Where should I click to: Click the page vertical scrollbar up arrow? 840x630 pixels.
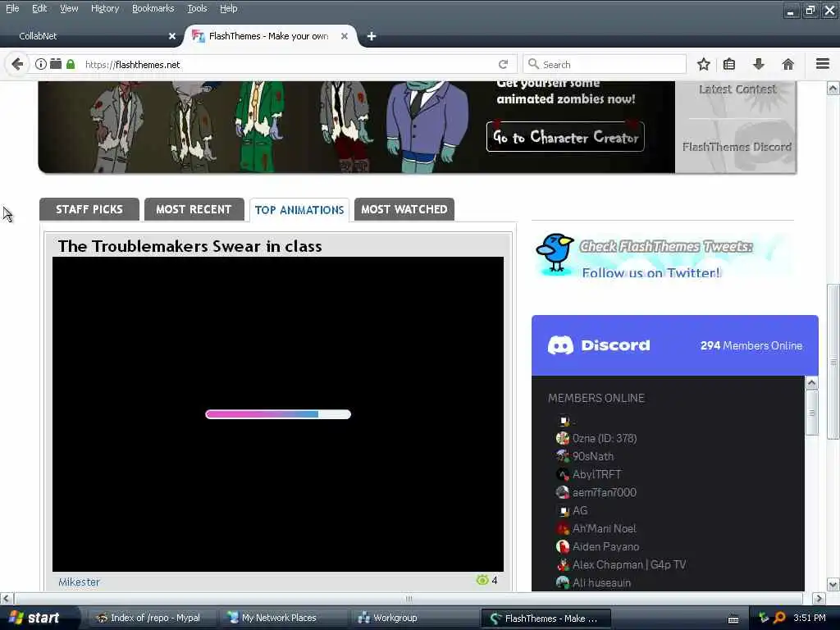[833, 88]
